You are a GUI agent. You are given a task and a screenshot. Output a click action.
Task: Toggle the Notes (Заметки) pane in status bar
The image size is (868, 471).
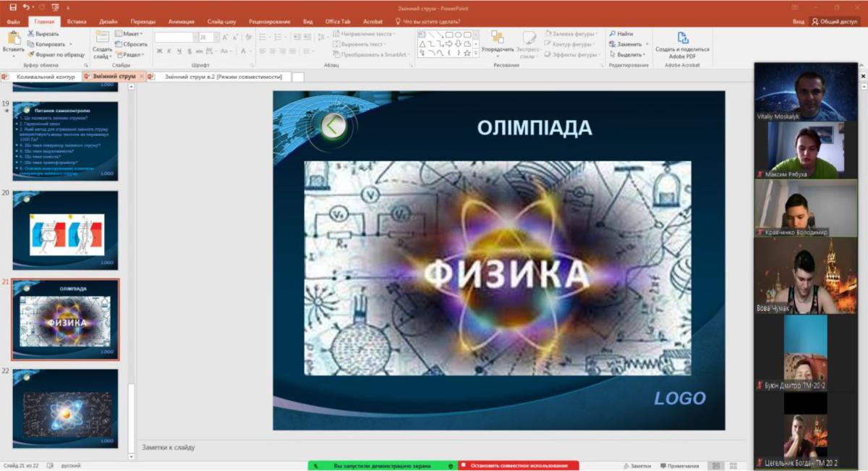[636, 466]
